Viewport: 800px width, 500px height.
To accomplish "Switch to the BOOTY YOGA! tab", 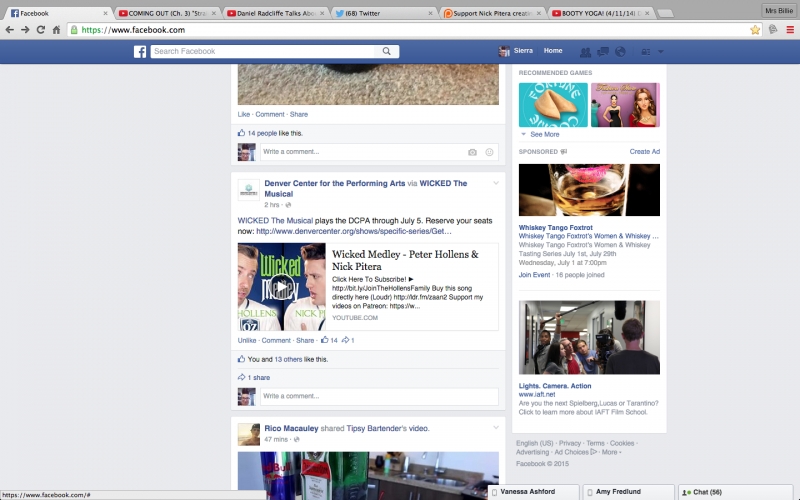I will (x=601, y=13).
